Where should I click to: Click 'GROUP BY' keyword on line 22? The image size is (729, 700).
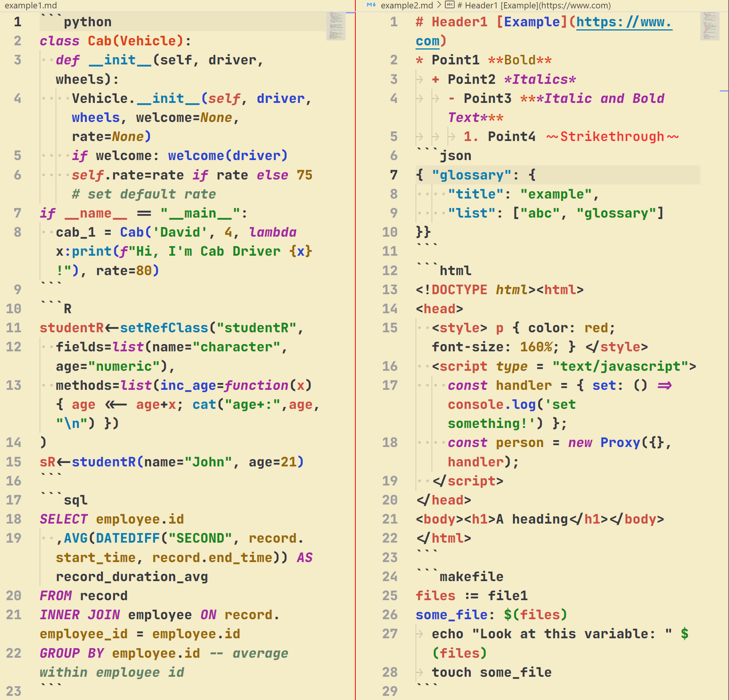(x=72, y=653)
